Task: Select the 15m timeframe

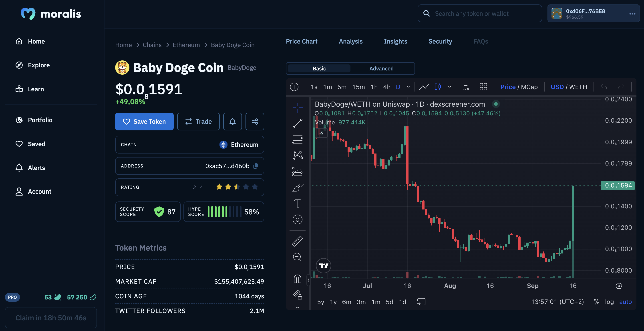Action: (358, 87)
